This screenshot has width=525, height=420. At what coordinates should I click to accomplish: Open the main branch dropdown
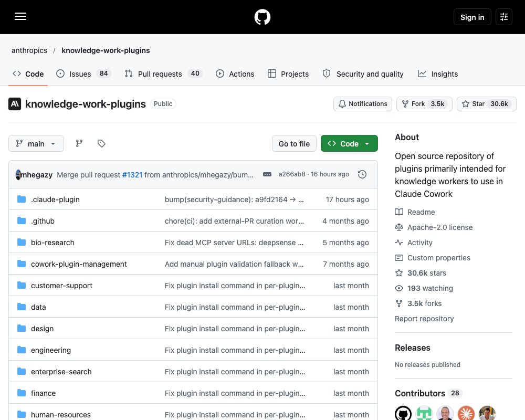point(36,143)
